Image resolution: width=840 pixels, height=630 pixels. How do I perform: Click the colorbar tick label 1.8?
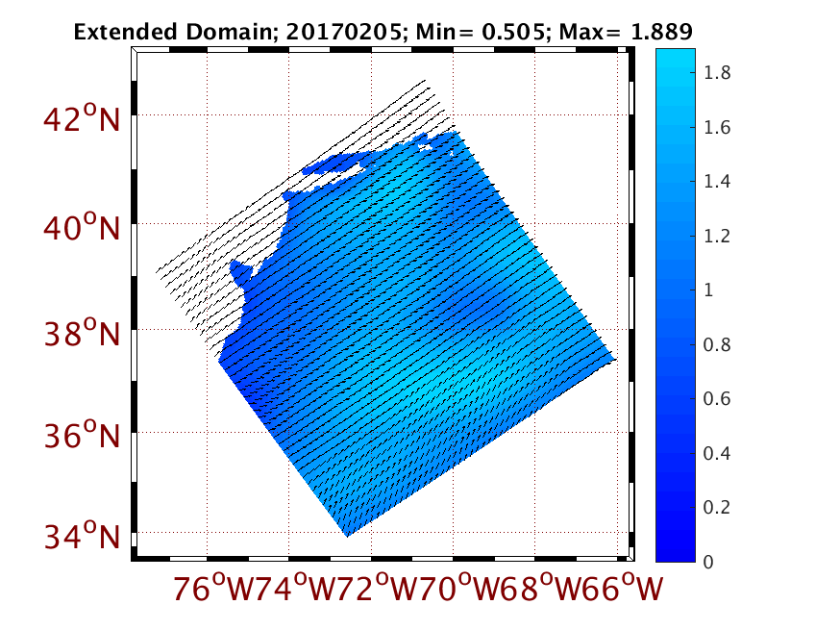tap(717, 72)
